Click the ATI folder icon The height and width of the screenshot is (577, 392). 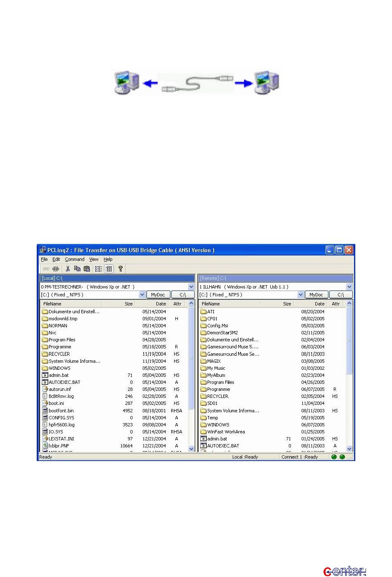203,312
